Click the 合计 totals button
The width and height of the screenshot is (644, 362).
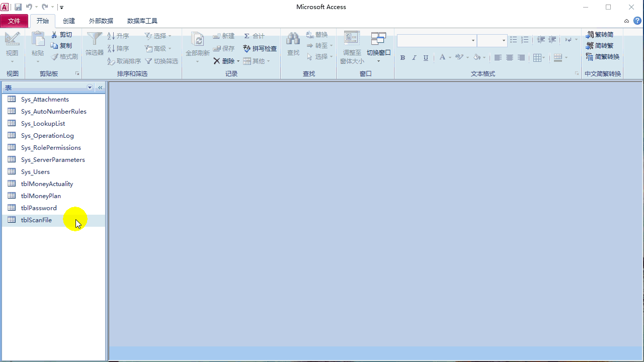click(254, 36)
